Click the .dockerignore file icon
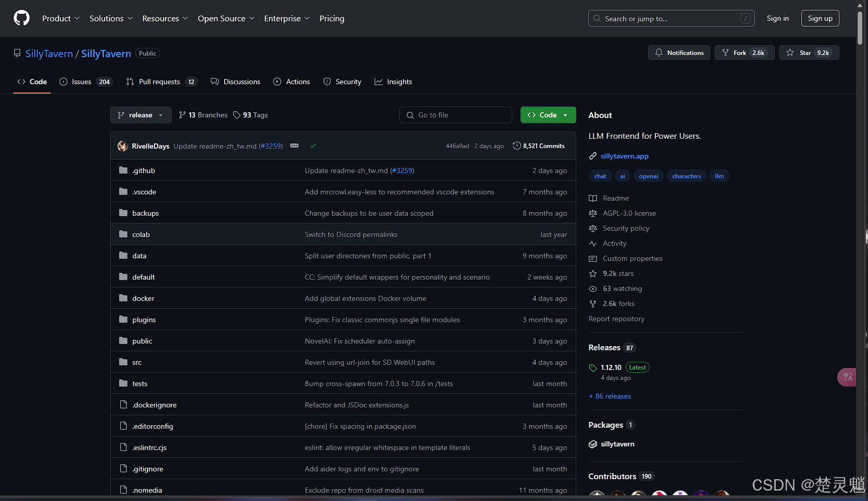 click(123, 405)
